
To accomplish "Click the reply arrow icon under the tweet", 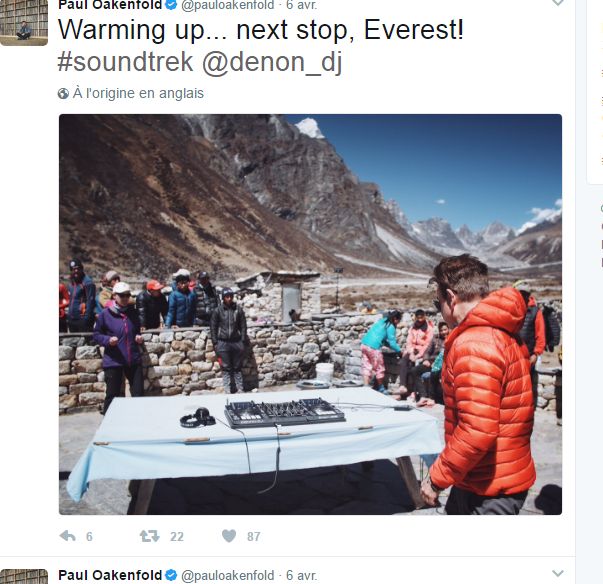I will [x=68, y=536].
